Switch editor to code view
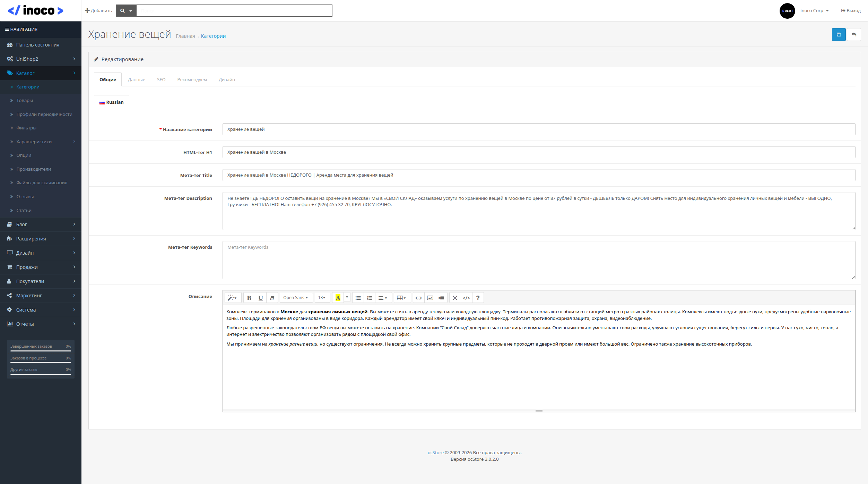The height and width of the screenshot is (484, 868). [466, 298]
